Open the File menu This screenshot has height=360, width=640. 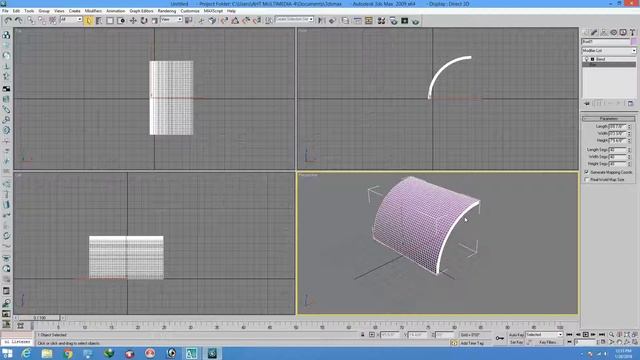tap(5, 11)
